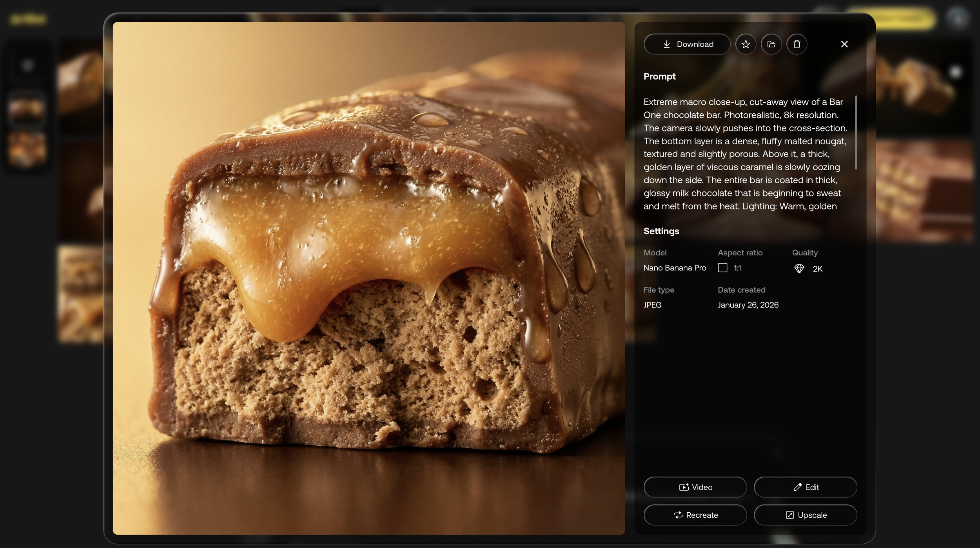Close the image detail dialog

844,44
